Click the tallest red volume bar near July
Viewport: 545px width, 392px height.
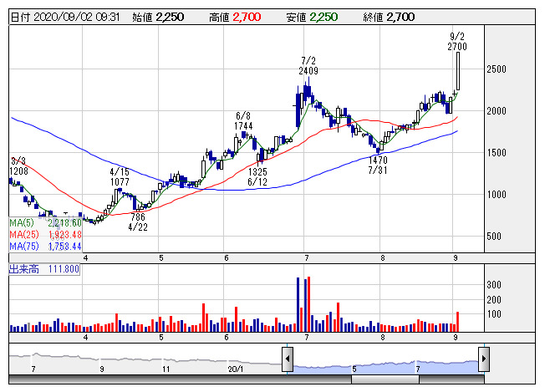308,304
